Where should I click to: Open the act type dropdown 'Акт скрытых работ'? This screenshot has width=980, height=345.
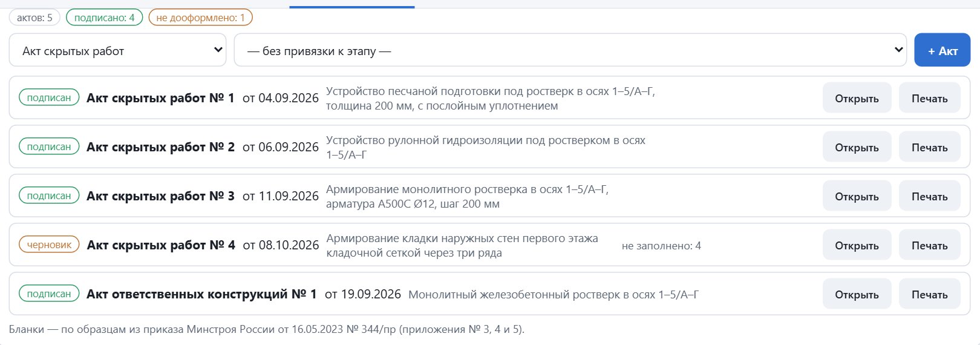(118, 50)
